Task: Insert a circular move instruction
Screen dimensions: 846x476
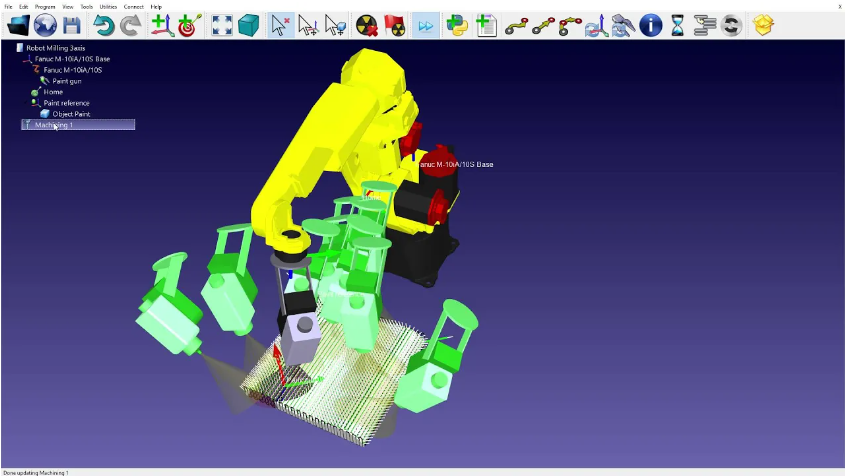Action: [x=570, y=25]
